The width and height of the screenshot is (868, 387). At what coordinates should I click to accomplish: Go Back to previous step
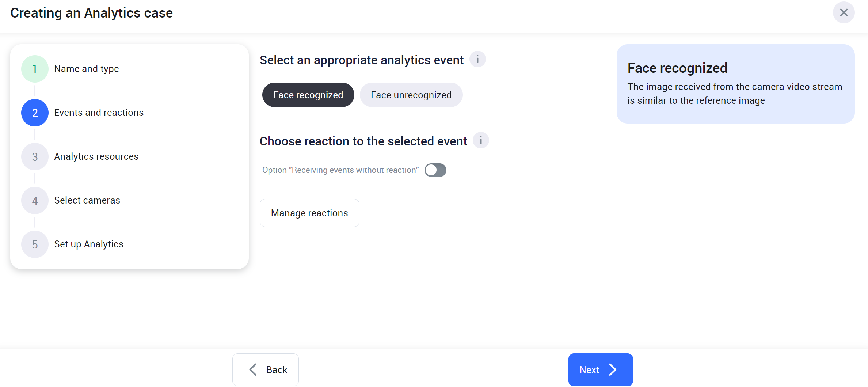(x=266, y=370)
